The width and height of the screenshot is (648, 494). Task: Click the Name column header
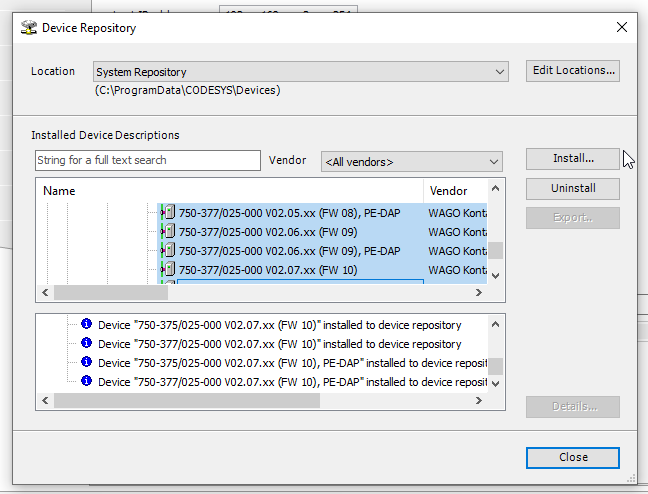tap(230, 191)
